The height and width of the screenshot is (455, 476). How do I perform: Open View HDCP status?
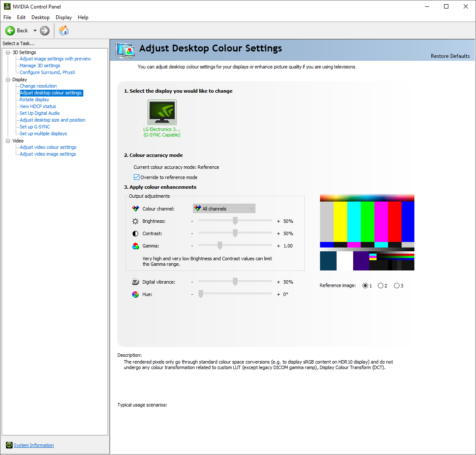pos(38,106)
